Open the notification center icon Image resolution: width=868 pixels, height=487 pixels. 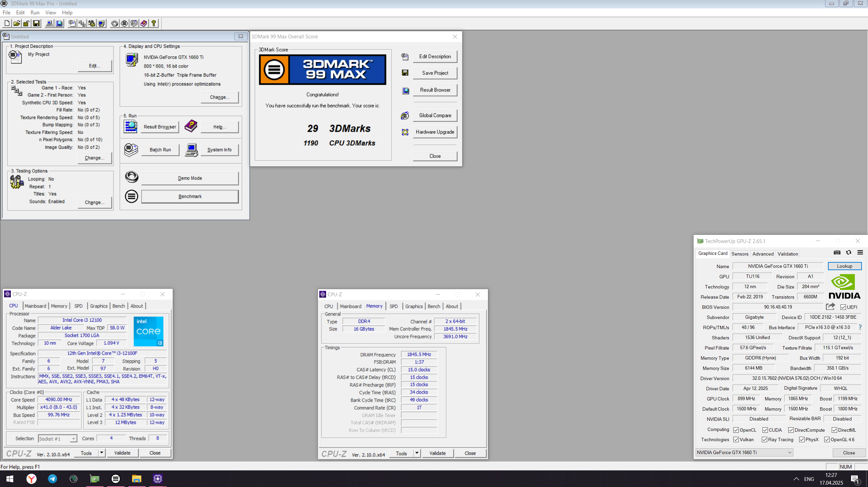[855, 479]
